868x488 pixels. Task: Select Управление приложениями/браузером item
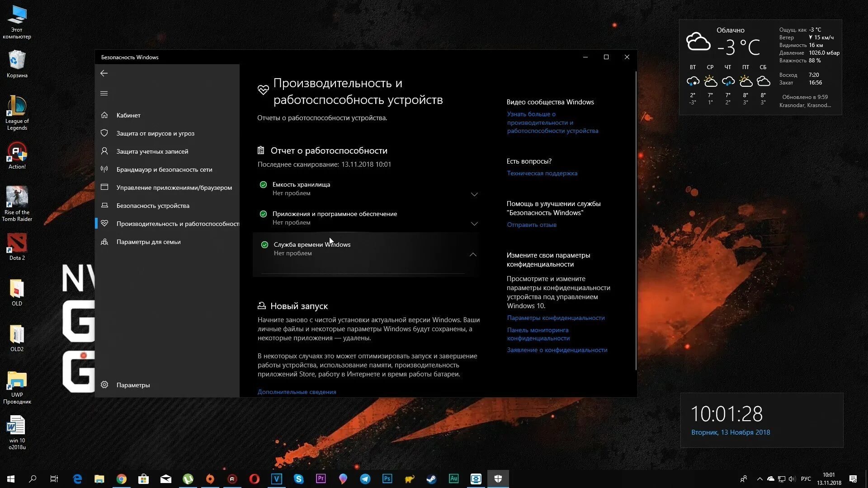pyautogui.click(x=174, y=188)
